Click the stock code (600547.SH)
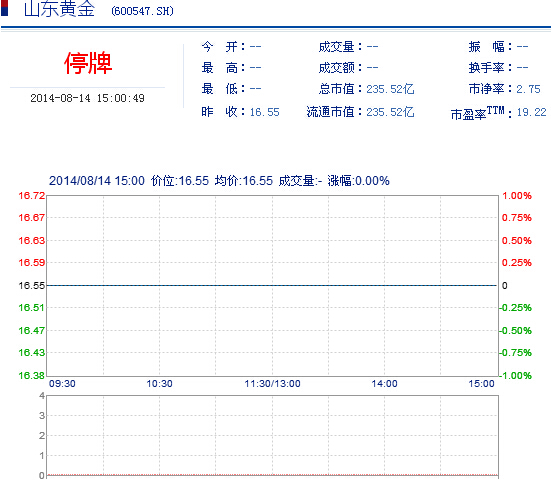The width and height of the screenshot is (551, 482). tap(142, 11)
